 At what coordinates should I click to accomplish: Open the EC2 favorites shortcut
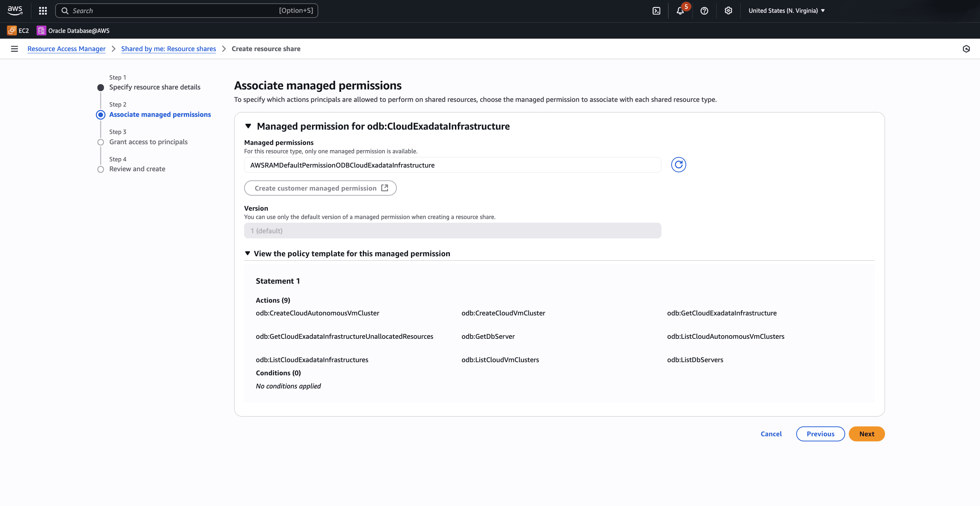(18, 30)
